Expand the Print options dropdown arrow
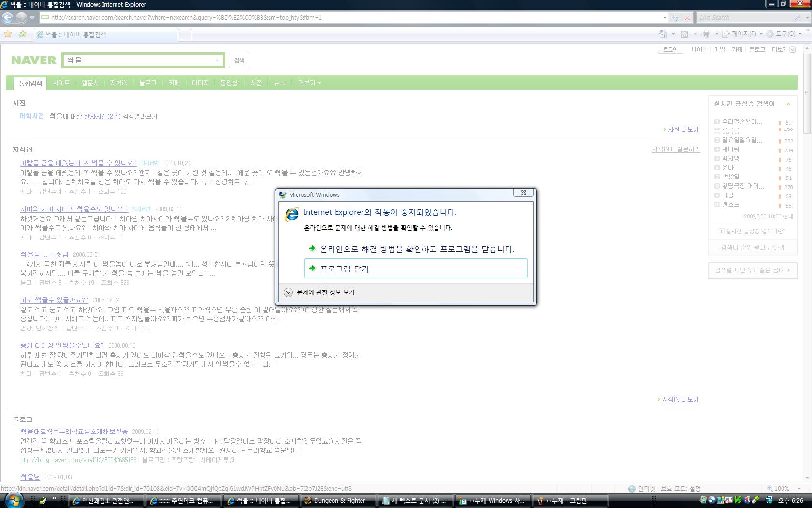This screenshot has width=812, height=508. pyautogui.click(x=717, y=34)
